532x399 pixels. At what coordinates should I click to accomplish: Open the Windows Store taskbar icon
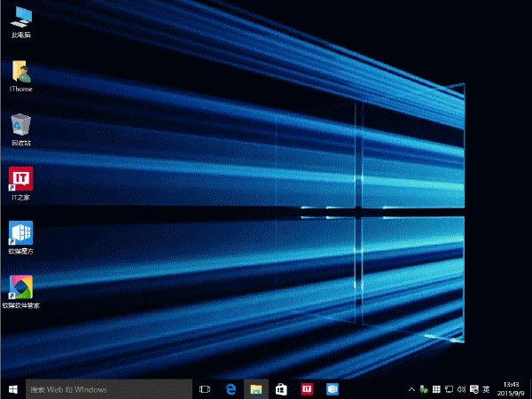(x=281, y=389)
